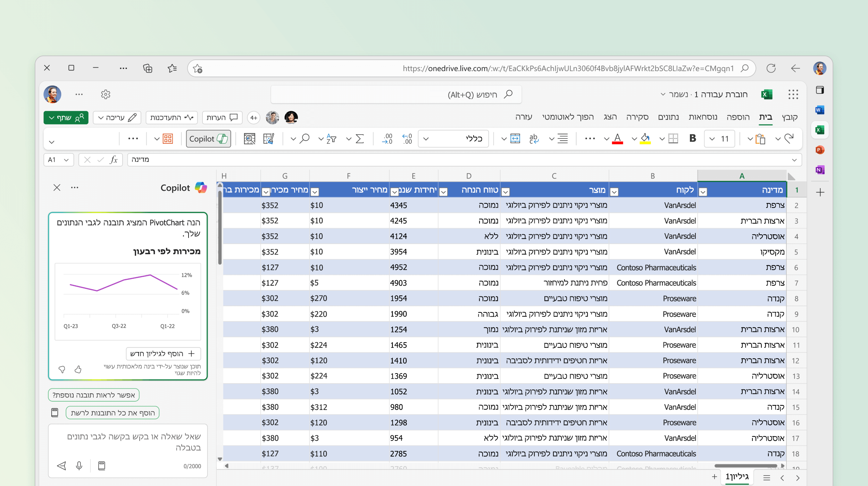The height and width of the screenshot is (486, 868).
Task: Click the yellow fill color icon
Action: tap(645, 139)
